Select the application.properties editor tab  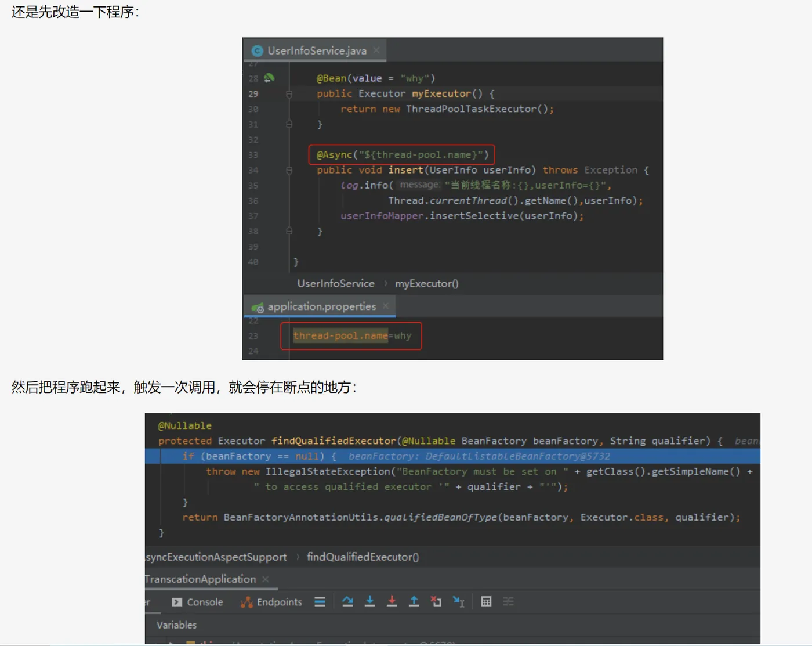coord(320,306)
